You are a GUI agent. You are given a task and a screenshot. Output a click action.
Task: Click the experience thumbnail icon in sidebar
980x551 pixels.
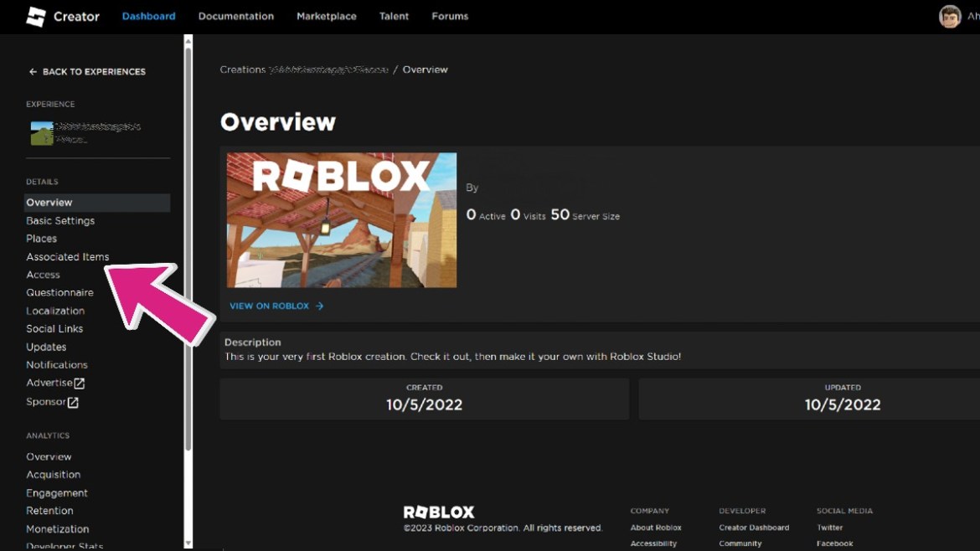click(x=41, y=133)
